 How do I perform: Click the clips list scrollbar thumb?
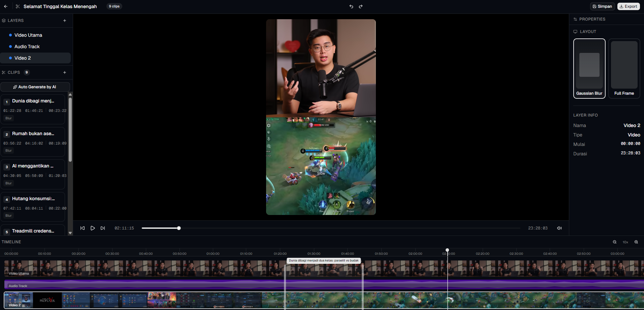70,130
